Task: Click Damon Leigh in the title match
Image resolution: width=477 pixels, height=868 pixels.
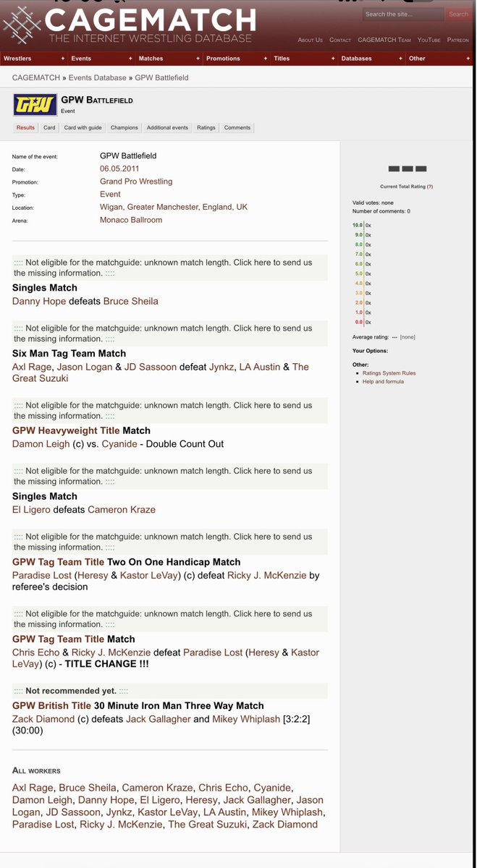Action: click(41, 443)
